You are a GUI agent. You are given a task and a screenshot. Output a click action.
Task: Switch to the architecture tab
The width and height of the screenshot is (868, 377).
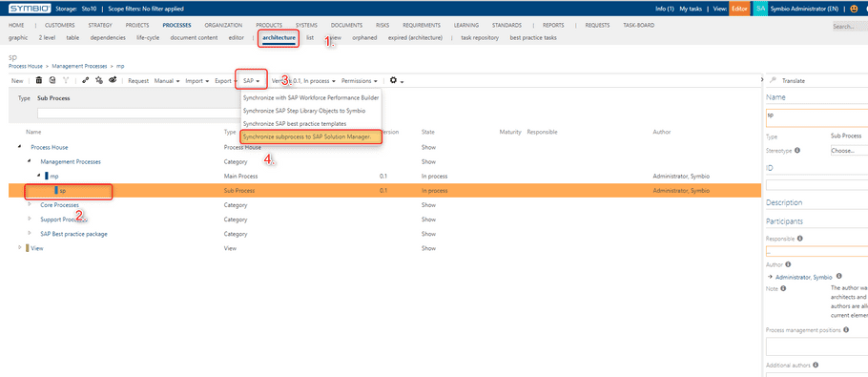click(x=279, y=37)
